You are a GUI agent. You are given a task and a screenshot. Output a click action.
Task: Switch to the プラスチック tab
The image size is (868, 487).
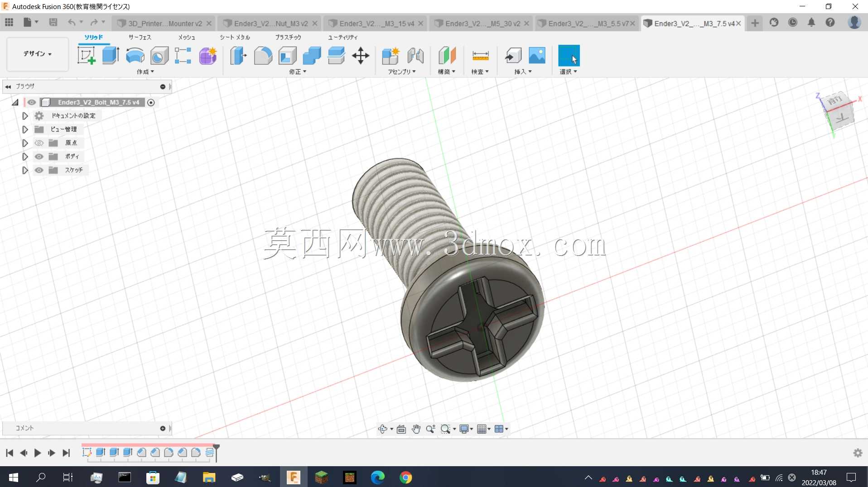(288, 37)
